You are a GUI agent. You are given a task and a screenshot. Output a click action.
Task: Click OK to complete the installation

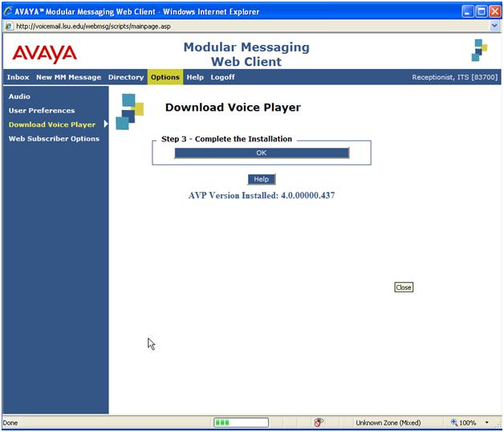coord(262,153)
